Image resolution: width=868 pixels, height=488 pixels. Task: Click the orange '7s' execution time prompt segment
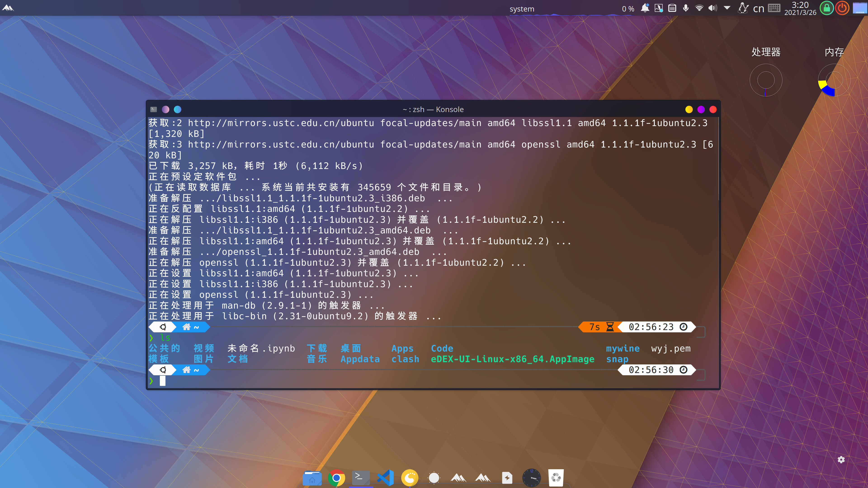tap(600, 327)
